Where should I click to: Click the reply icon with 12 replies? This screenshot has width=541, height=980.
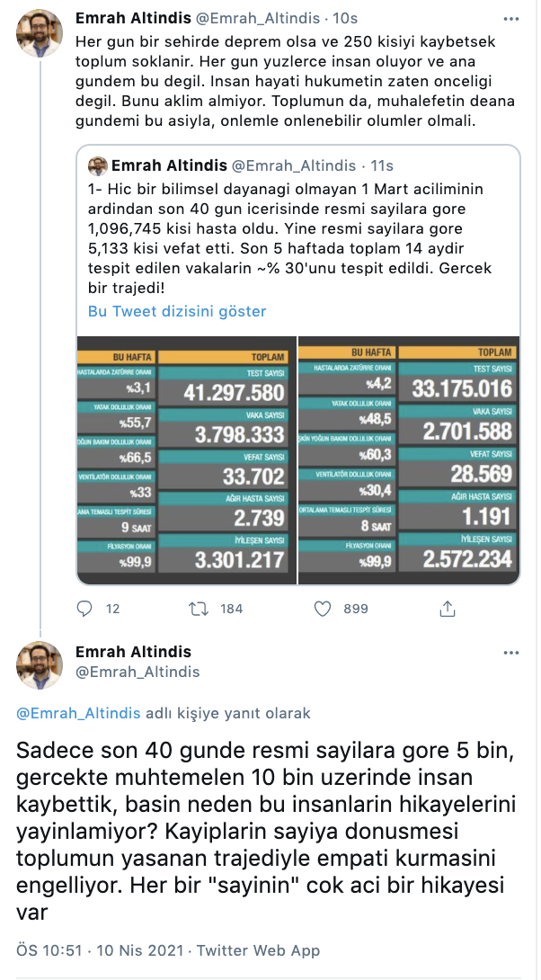point(84,609)
